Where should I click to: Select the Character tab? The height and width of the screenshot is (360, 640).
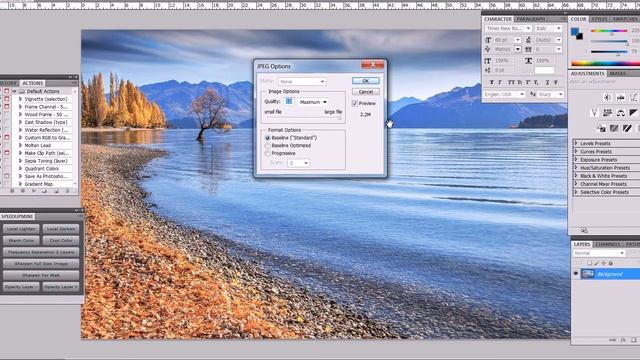coord(498,19)
